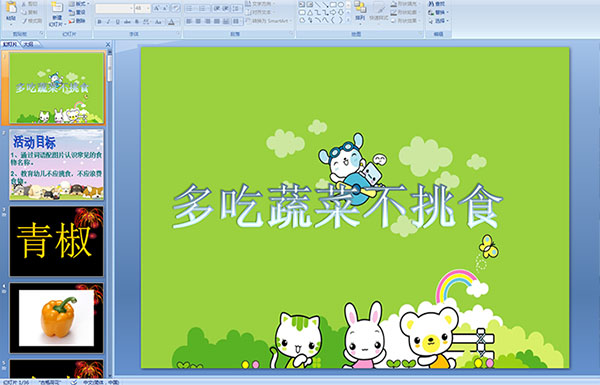
Task: Switch to the Slides pane tab
Action: coord(10,44)
